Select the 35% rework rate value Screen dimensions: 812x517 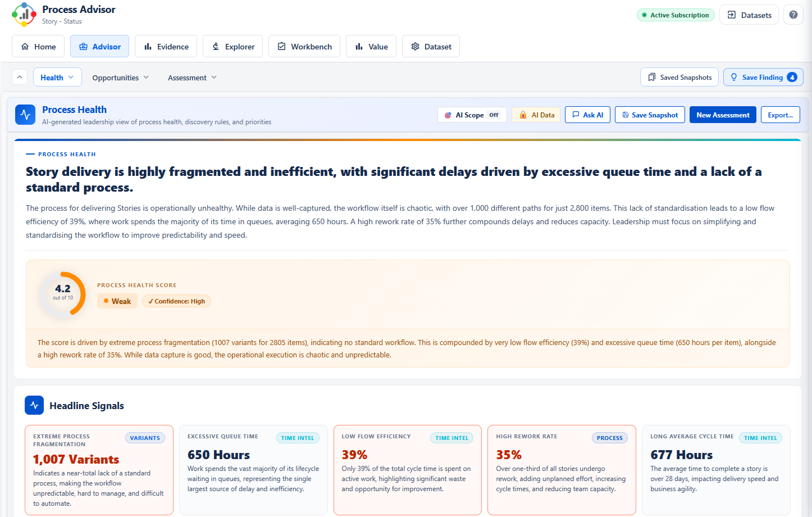pos(509,455)
